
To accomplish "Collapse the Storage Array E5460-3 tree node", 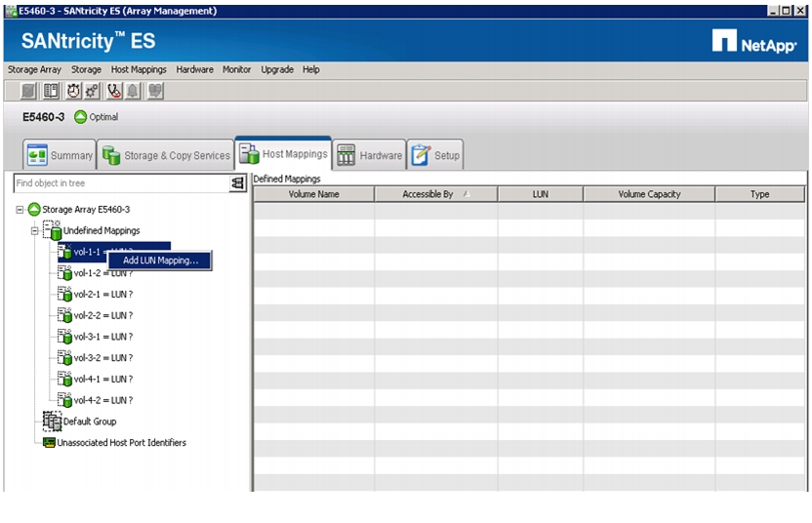I will pos(20,210).
